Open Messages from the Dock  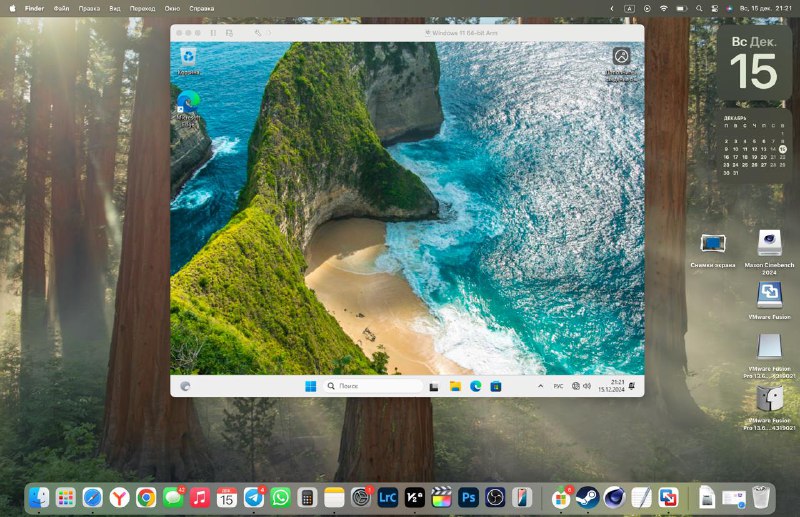tap(173, 498)
